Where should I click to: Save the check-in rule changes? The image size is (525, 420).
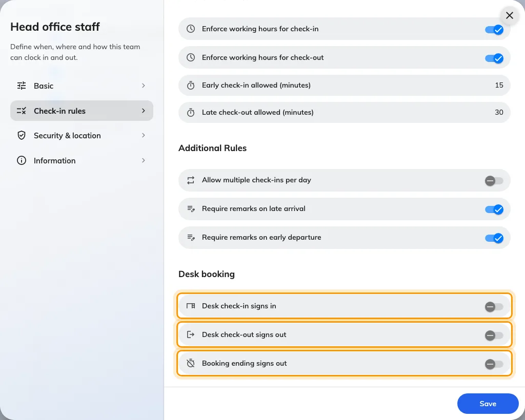[488, 404]
